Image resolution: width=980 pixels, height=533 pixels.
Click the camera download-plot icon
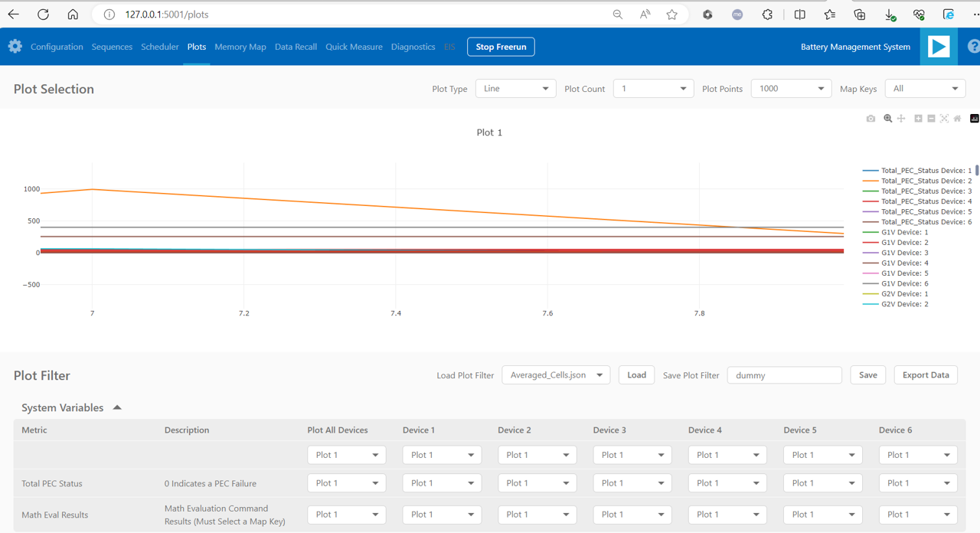pyautogui.click(x=871, y=119)
